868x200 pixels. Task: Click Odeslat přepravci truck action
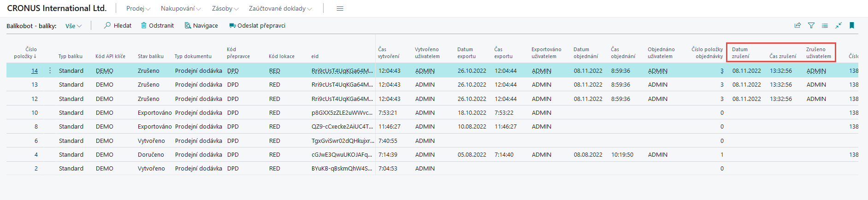point(257,26)
